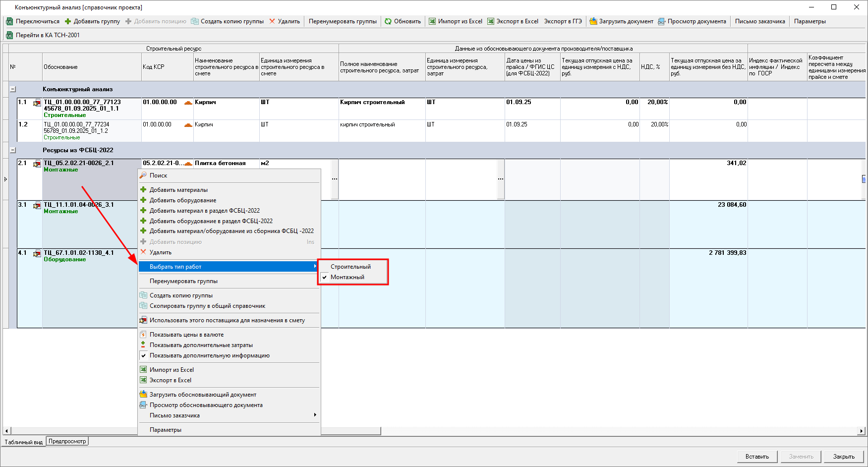
Task: Click the Обновить refresh icon in toolbar
Action: (x=388, y=21)
